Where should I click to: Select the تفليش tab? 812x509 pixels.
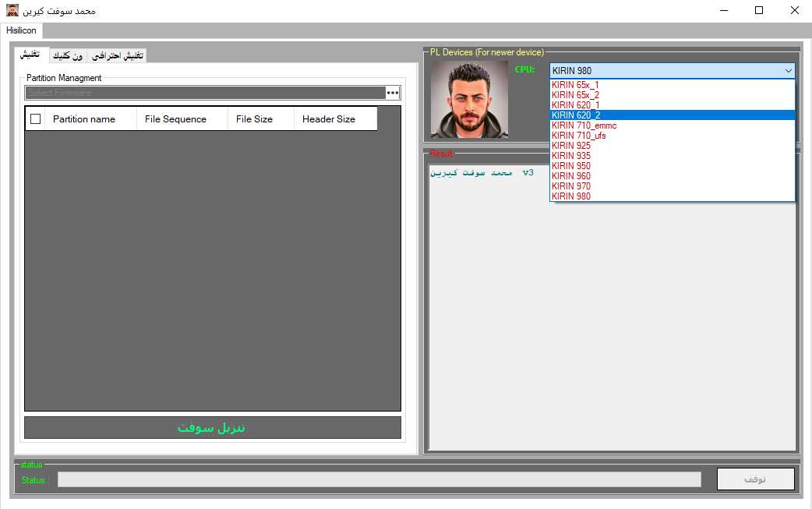tap(31, 55)
